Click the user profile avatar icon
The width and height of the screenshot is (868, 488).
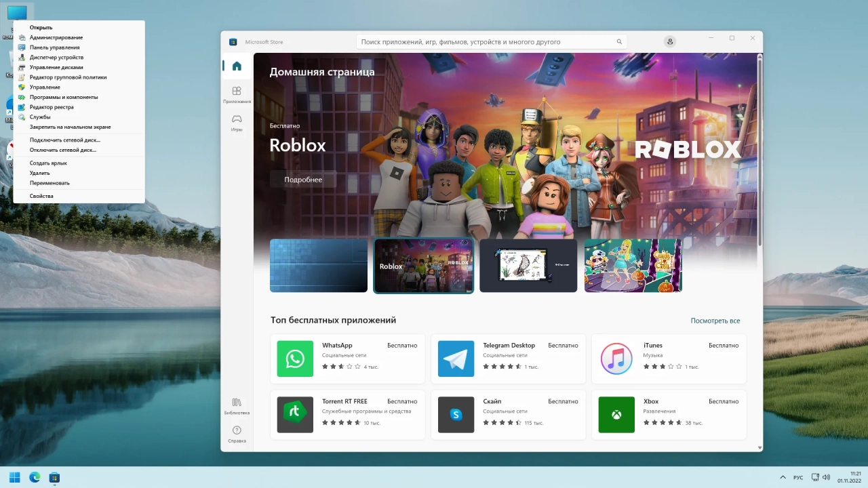tap(670, 41)
